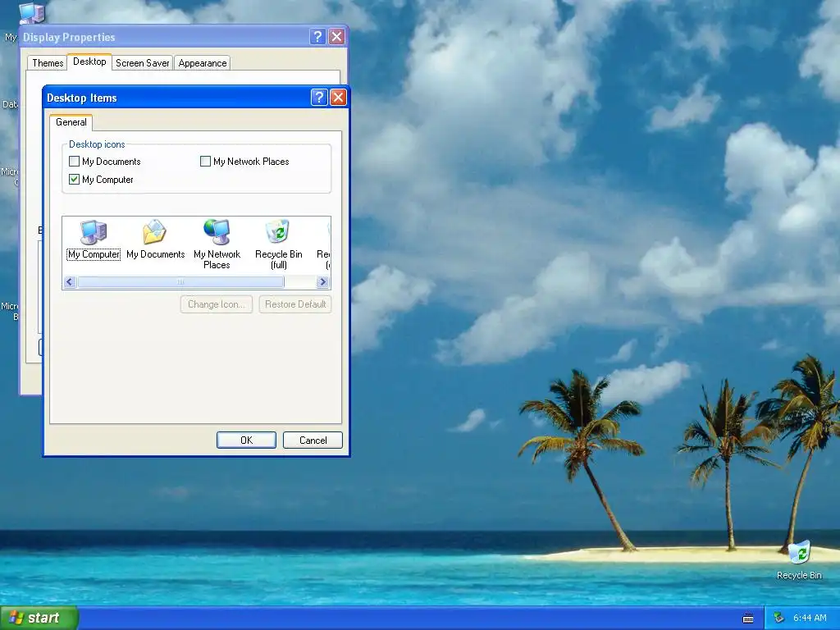Select the General tab in Desktop Items
Screen dimensions: 840x630
point(71,122)
